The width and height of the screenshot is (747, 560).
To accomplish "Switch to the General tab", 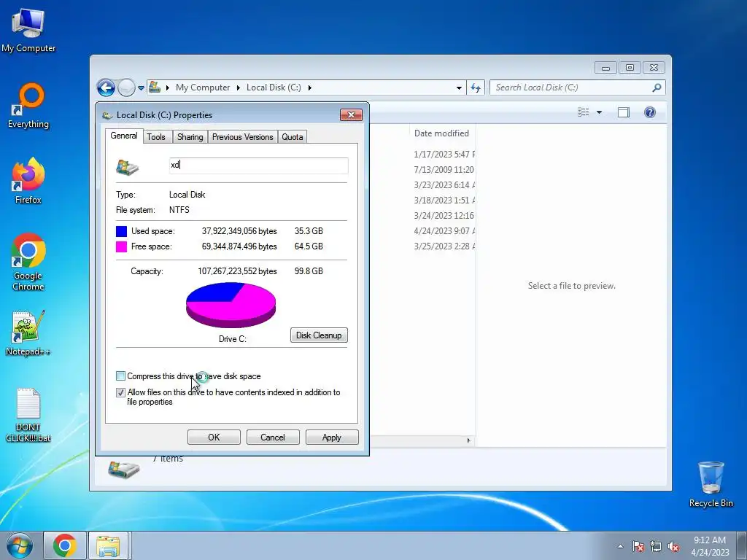I will [x=124, y=136].
